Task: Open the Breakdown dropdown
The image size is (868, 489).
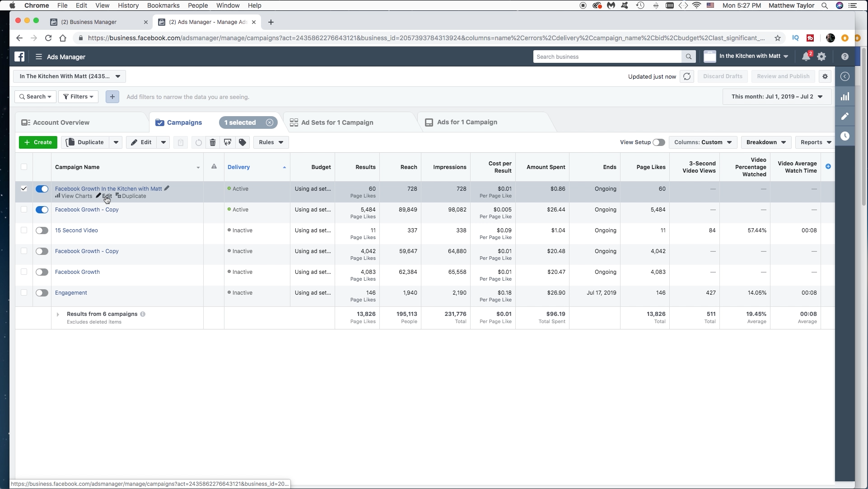Action: pos(766,142)
